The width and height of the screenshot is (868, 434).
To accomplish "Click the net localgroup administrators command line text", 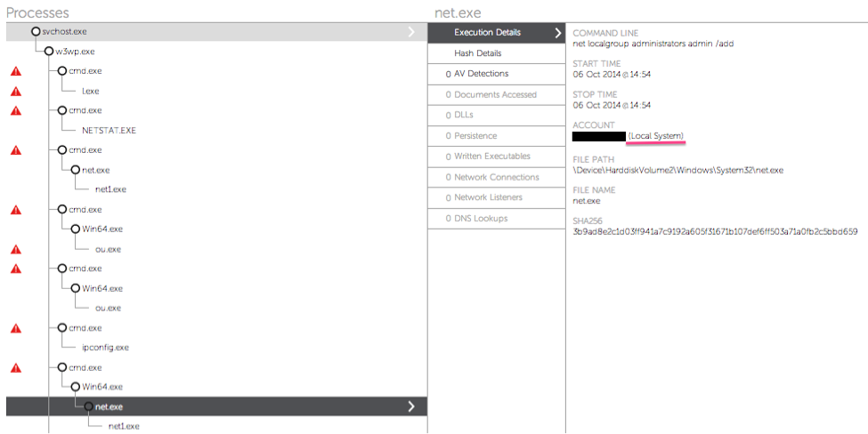I will (653, 44).
